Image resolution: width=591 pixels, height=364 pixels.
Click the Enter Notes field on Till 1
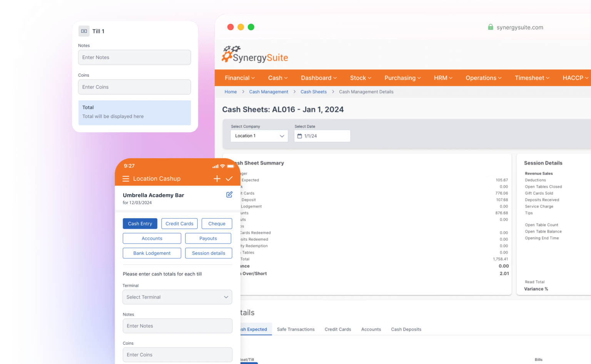pos(134,57)
